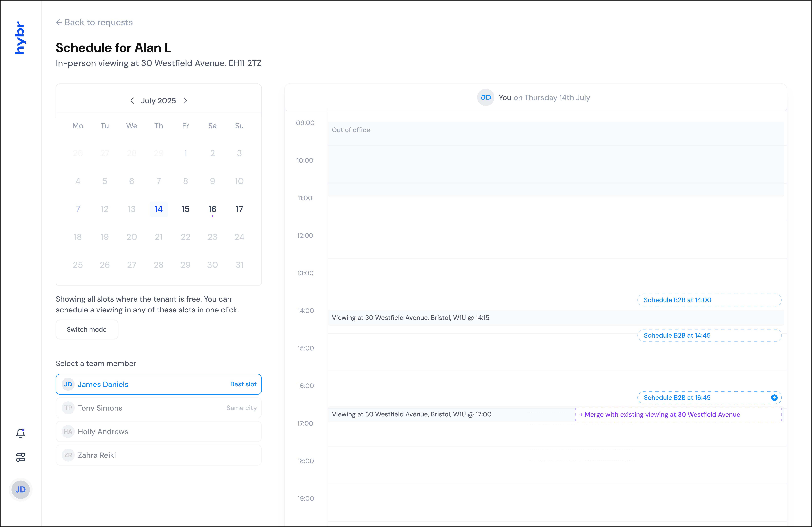Click the plus icon on 16:45 slot
812x527 pixels.
[774, 398]
